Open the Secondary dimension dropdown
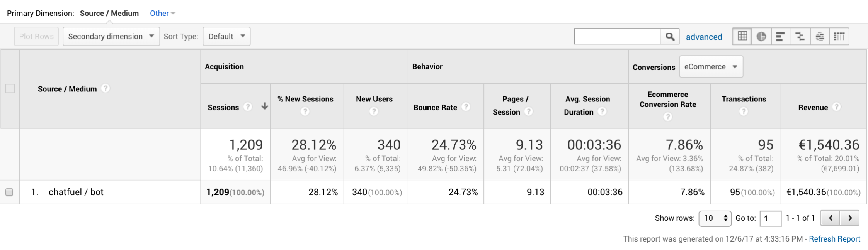This screenshot has height=250, width=868. pos(111,37)
